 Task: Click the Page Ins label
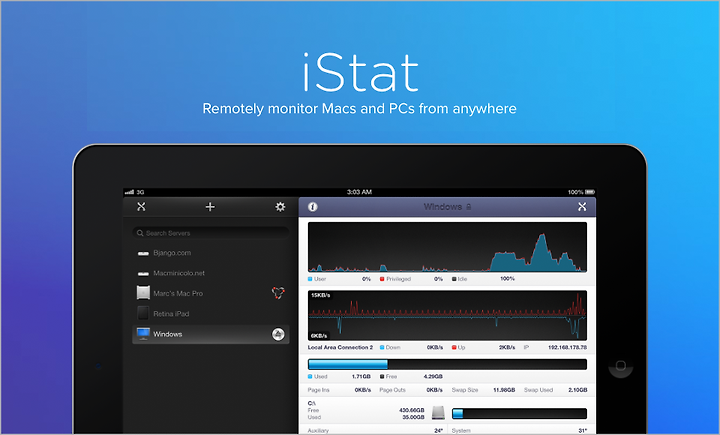tap(319, 390)
